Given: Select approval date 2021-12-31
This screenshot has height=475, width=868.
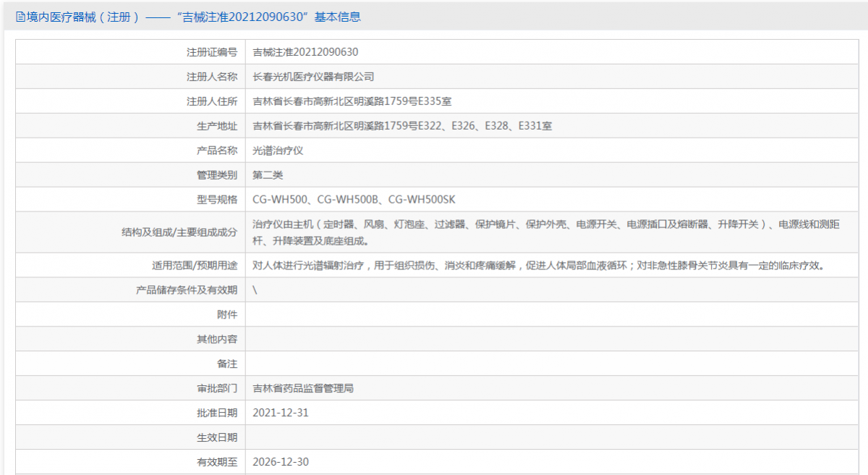Looking at the screenshot, I should pos(281,413).
